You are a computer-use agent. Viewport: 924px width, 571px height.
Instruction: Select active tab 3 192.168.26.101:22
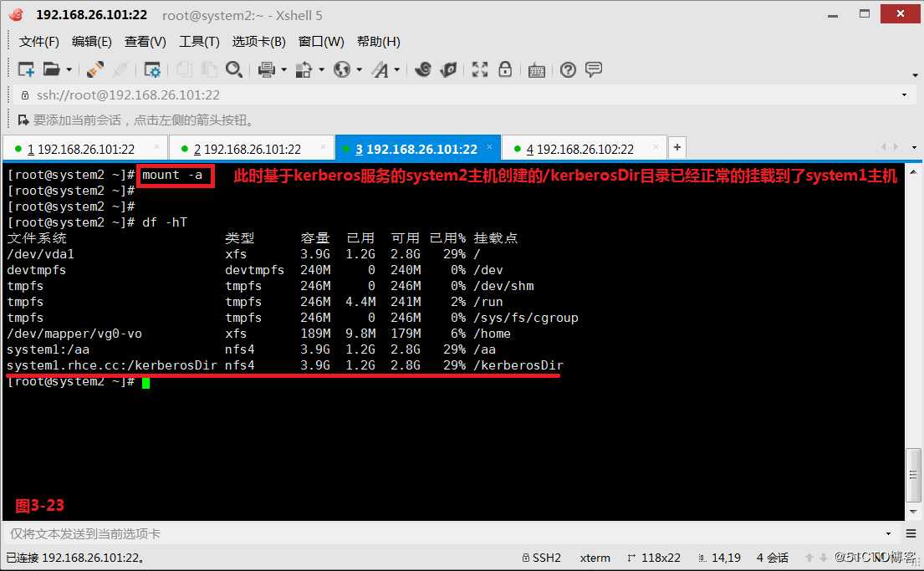click(x=417, y=149)
